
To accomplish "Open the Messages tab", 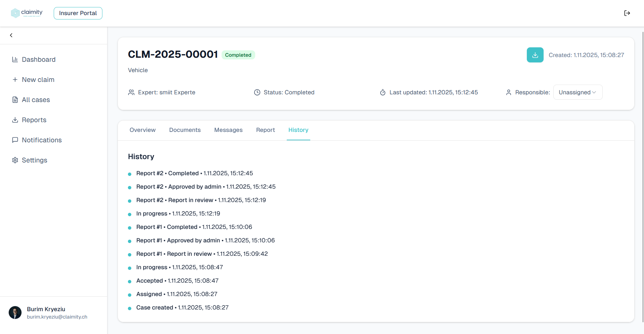I will (228, 130).
